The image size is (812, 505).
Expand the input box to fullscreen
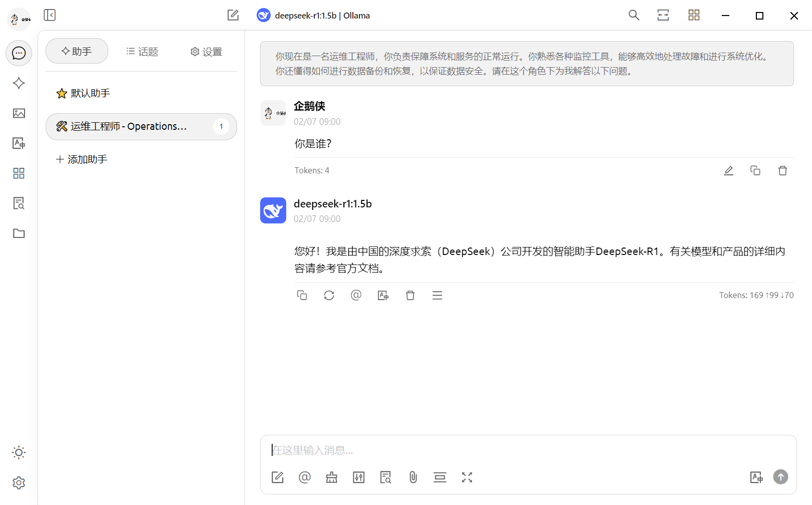[467, 477]
